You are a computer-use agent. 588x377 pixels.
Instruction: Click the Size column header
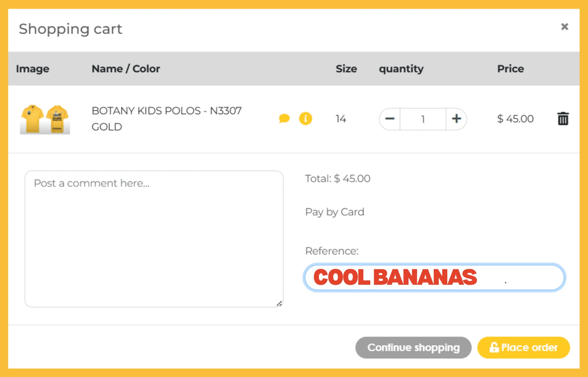[x=346, y=69]
